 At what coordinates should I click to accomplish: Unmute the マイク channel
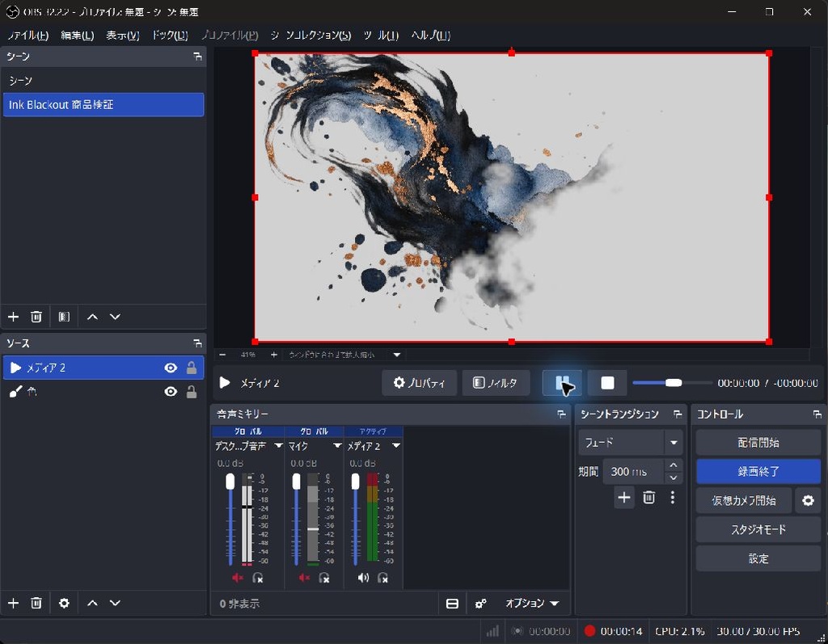coord(304,578)
